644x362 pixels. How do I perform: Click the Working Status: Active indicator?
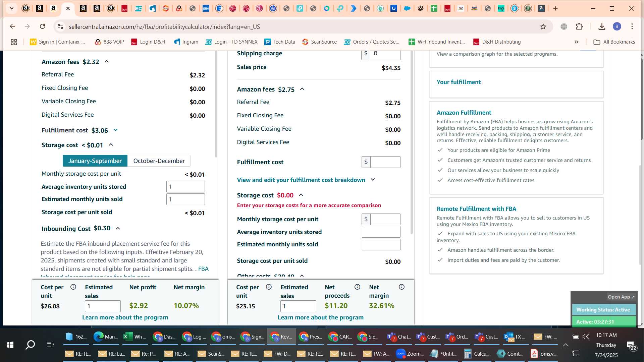point(603,310)
